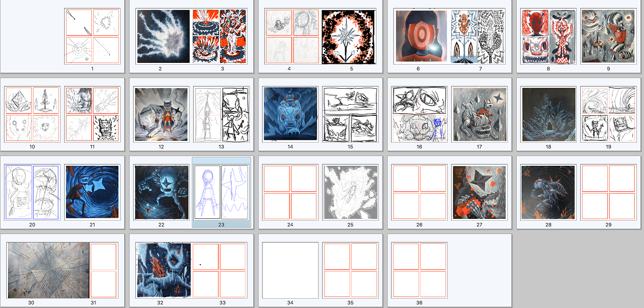The image size is (644, 308).
Task: Select page 22 thumbnail with blue monster painting
Action: click(x=161, y=193)
